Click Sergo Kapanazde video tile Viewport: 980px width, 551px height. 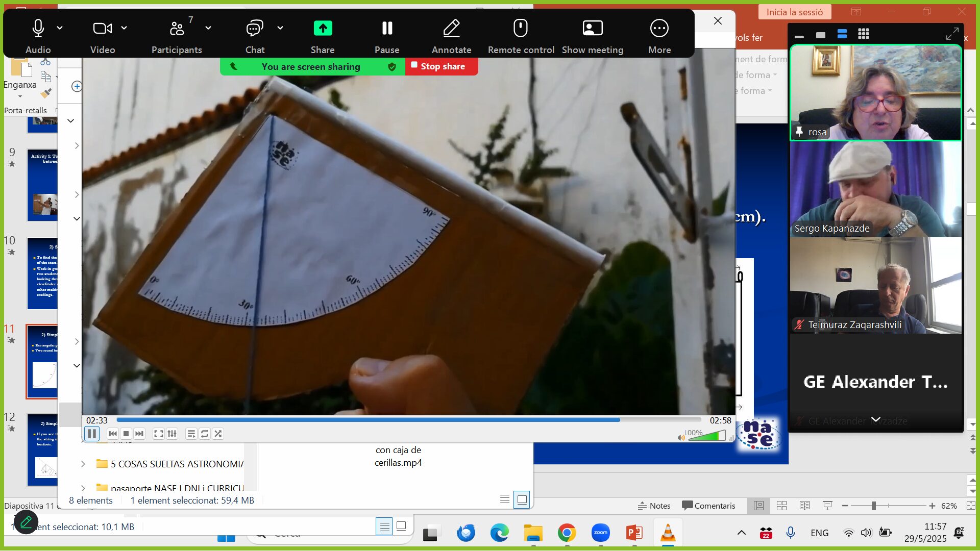tap(875, 189)
